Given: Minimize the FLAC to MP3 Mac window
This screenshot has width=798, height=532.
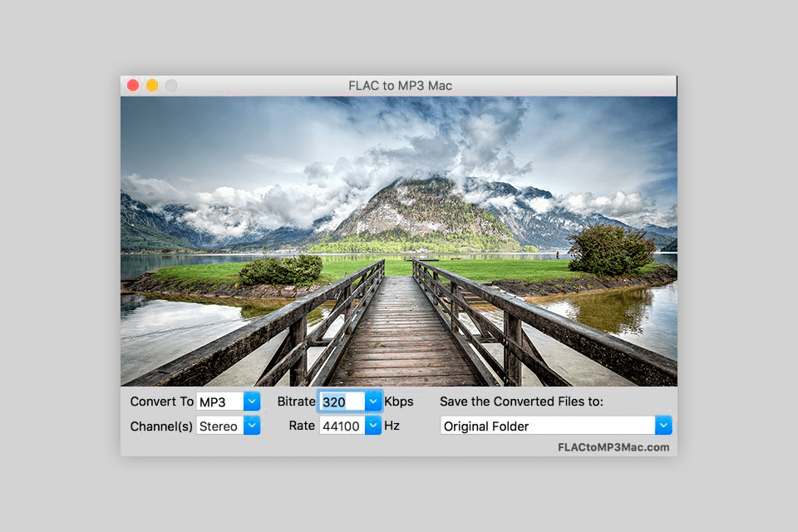Looking at the screenshot, I should (x=151, y=85).
